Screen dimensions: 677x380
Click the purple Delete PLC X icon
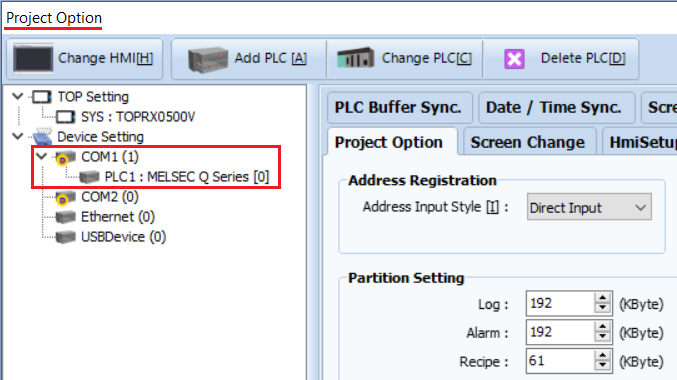[x=514, y=59]
